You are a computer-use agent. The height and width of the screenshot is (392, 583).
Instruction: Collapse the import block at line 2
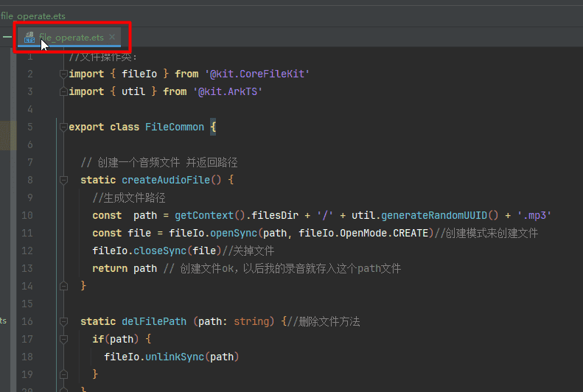[x=63, y=74]
